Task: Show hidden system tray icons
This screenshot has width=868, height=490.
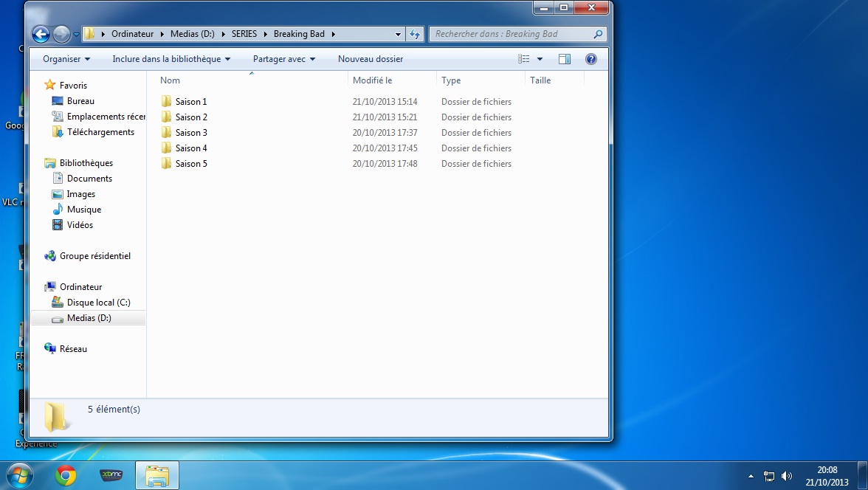Action: pyautogui.click(x=751, y=476)
